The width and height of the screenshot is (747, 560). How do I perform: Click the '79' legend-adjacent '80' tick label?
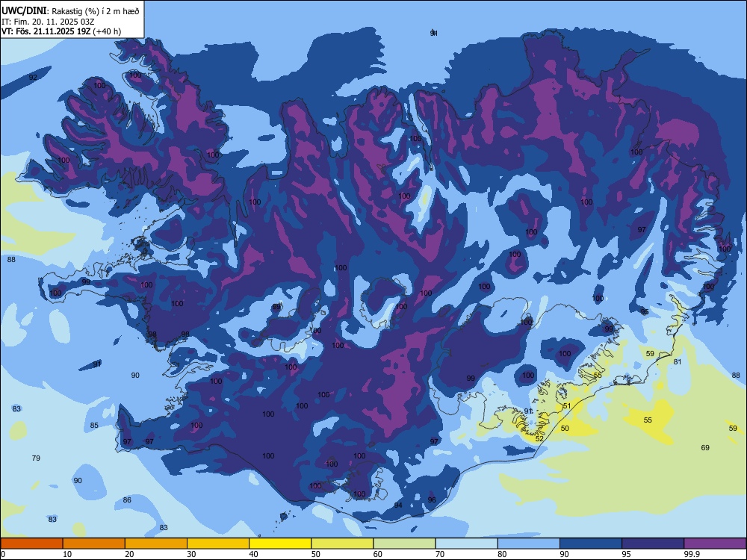click(502, 554)
